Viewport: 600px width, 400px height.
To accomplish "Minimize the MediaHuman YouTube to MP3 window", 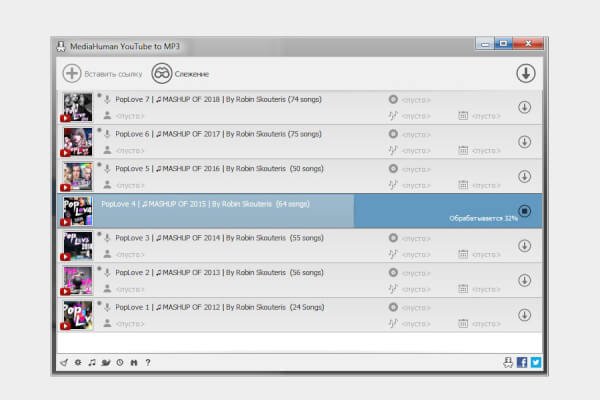I will pos(485,44).
